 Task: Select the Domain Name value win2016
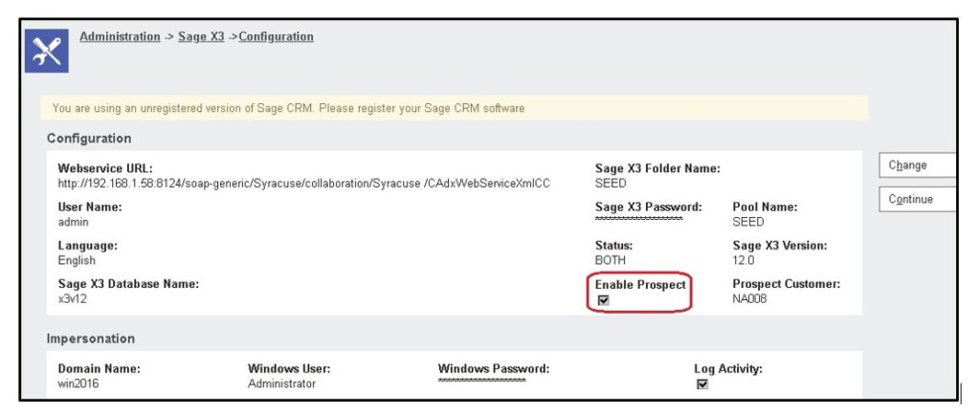[79, 384]
